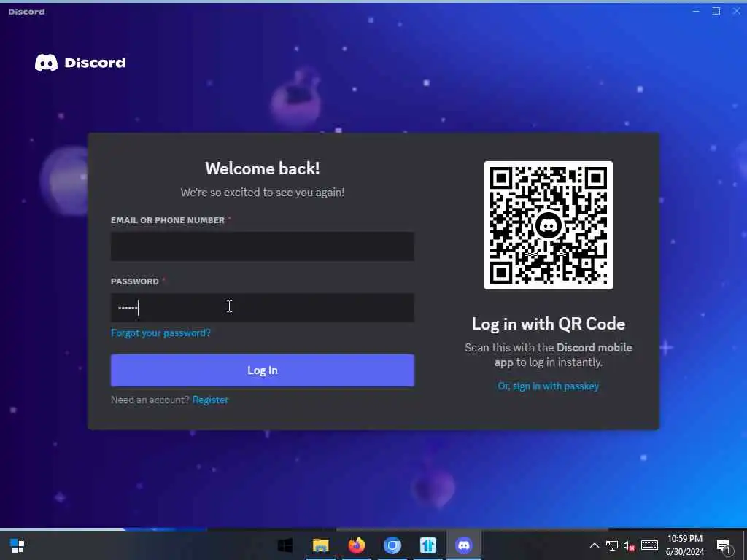The image size is (747, 560).
Task: Click the Welcome back! heading
Action: click(263, 168)
